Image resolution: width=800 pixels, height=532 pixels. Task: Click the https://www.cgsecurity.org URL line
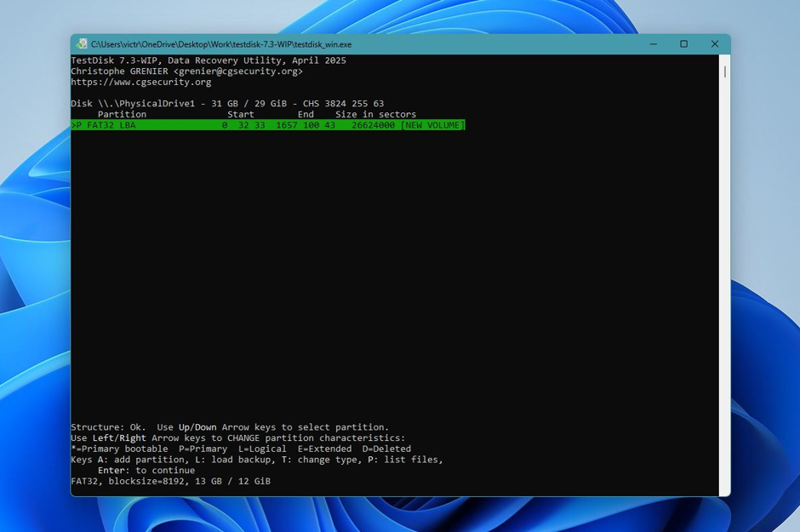pyautogui.click(x=140, y=82)
